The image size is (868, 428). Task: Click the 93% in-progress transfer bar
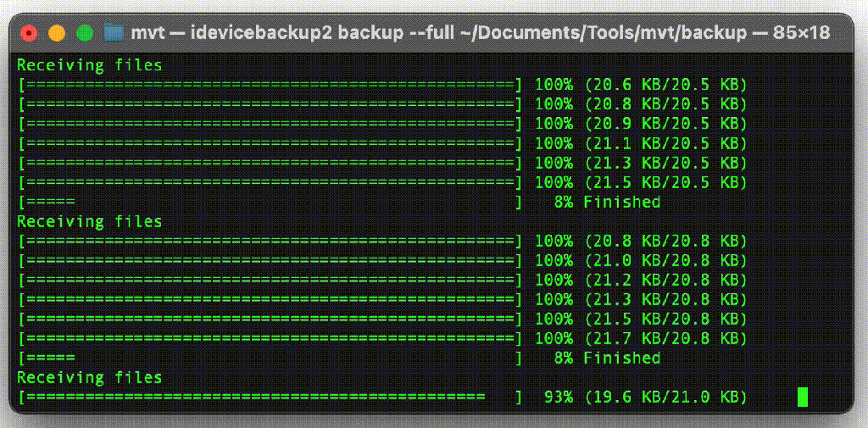[270, 397]
